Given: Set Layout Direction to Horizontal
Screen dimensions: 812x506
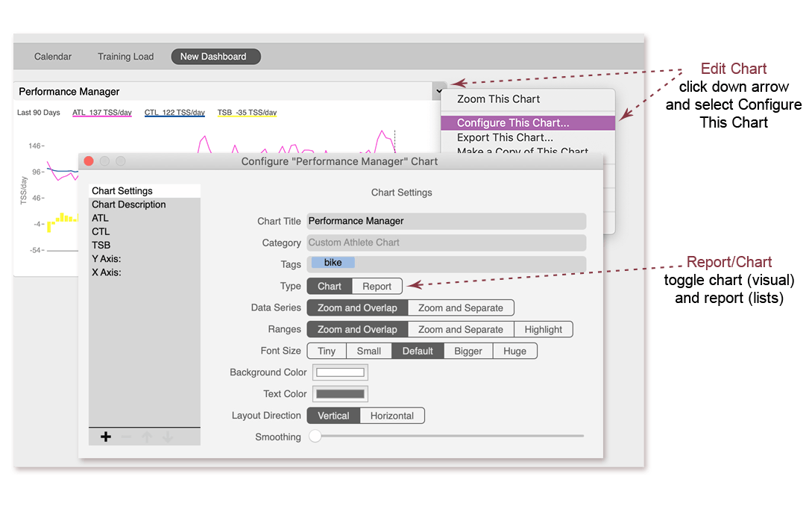Looking at the screenshot, I should coord(392,415).
